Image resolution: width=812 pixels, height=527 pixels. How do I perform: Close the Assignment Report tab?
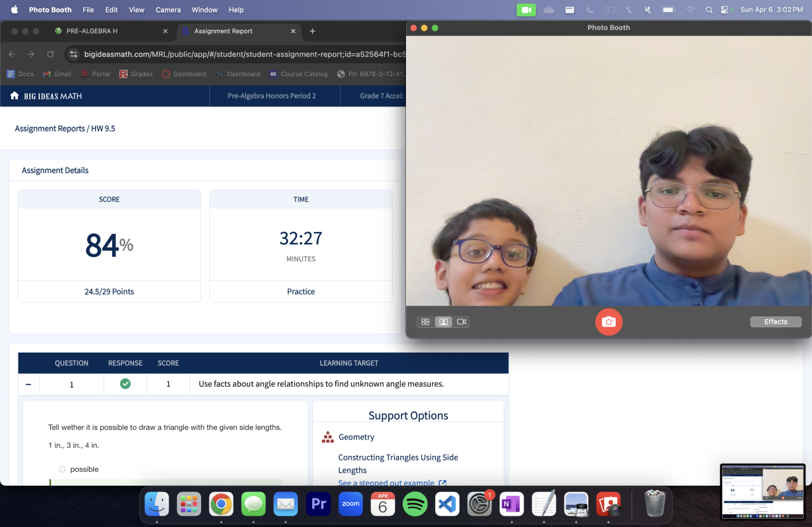pos(292,31)
